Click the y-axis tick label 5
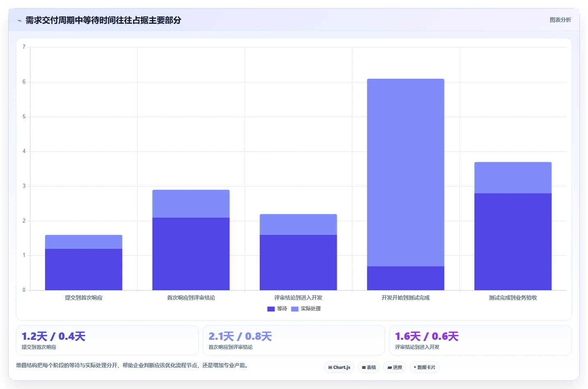The image size is (588, 389). [24, 117]
